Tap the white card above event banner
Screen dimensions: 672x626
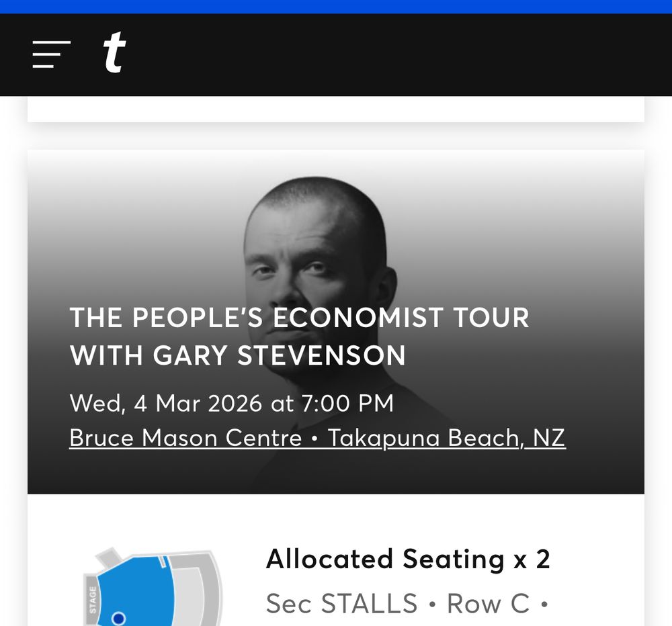pos(336,109)
